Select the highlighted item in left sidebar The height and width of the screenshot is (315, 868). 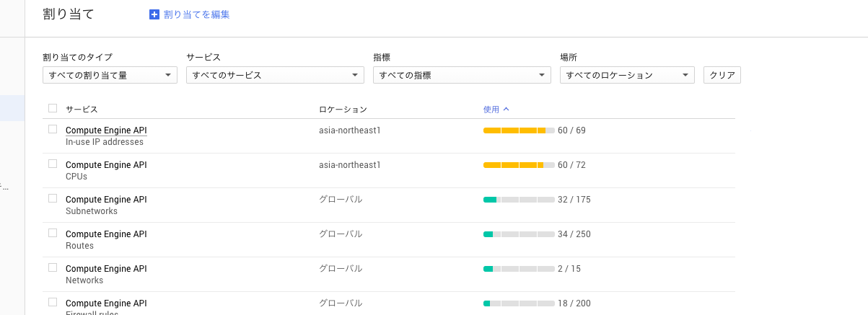(12, 108)
